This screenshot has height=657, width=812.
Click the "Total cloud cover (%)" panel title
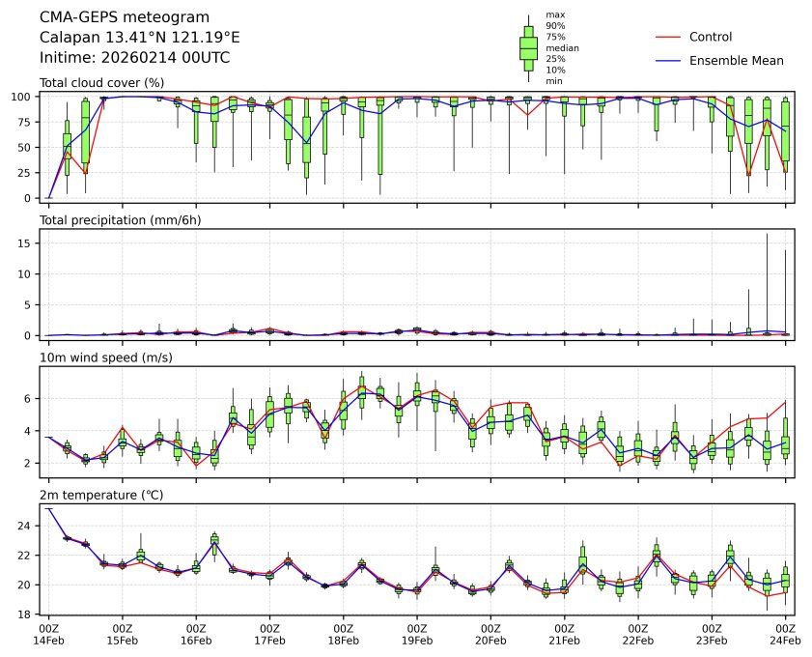pos(101,83)
